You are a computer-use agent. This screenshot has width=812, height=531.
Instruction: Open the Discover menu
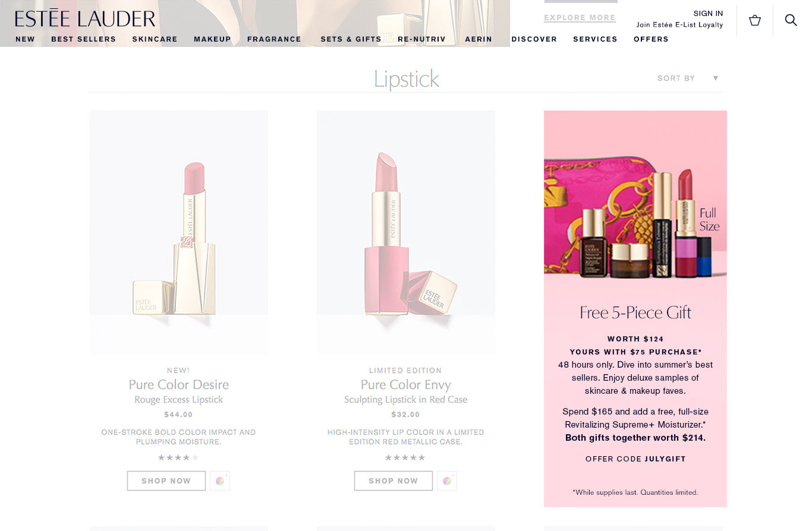pyautogui.click(x=534, y=39)
